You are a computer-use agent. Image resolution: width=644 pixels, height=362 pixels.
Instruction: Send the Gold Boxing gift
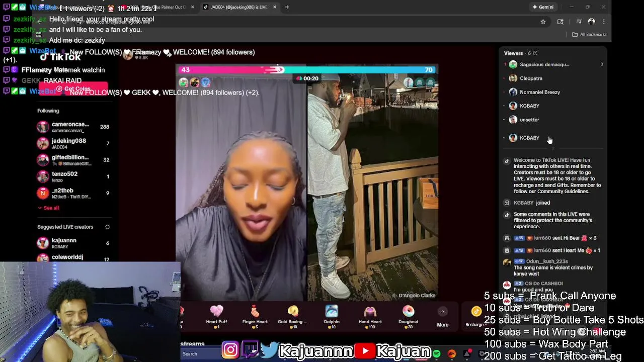point(292,317)
